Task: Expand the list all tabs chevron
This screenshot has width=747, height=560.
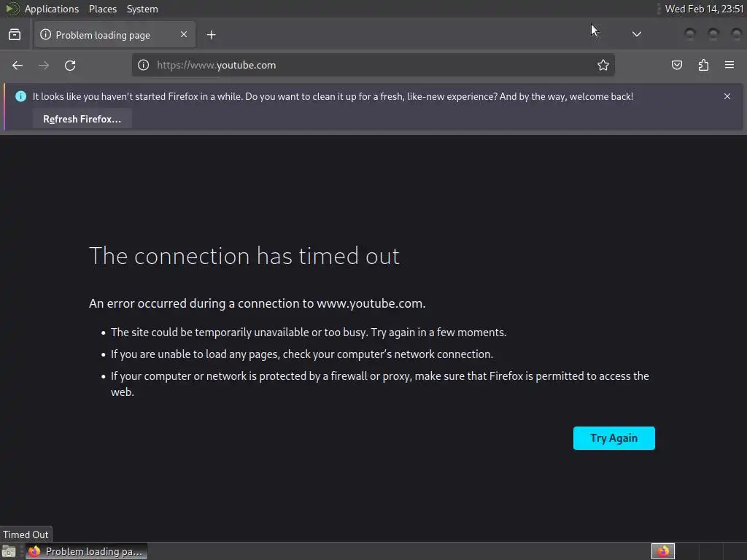Action: [x=636, y=34]
